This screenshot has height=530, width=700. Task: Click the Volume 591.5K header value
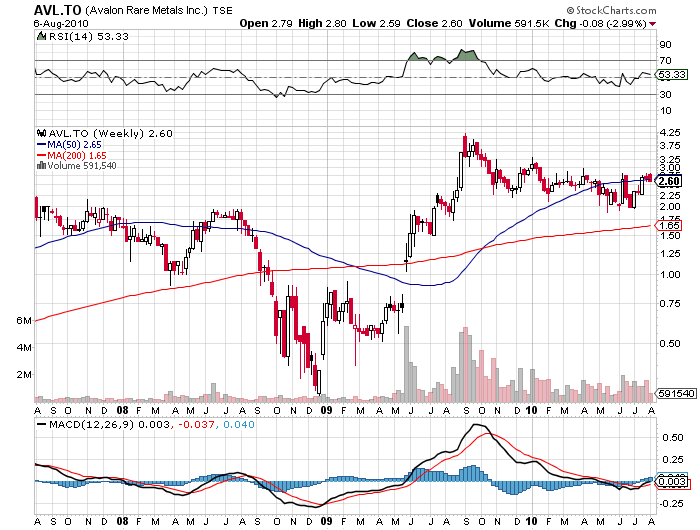[508, 23]
